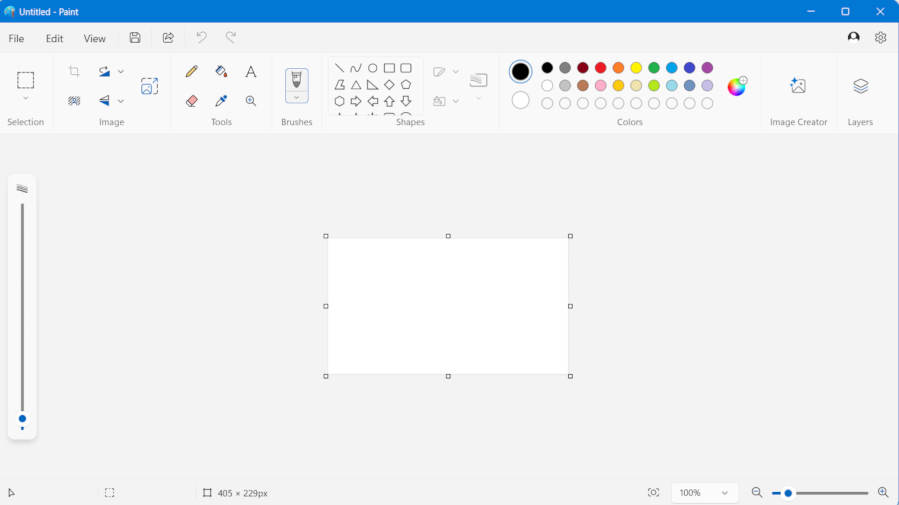Select the white Color 2 circle
The height and width of the screenshot is (505, 899).
(x=520, y=100)
